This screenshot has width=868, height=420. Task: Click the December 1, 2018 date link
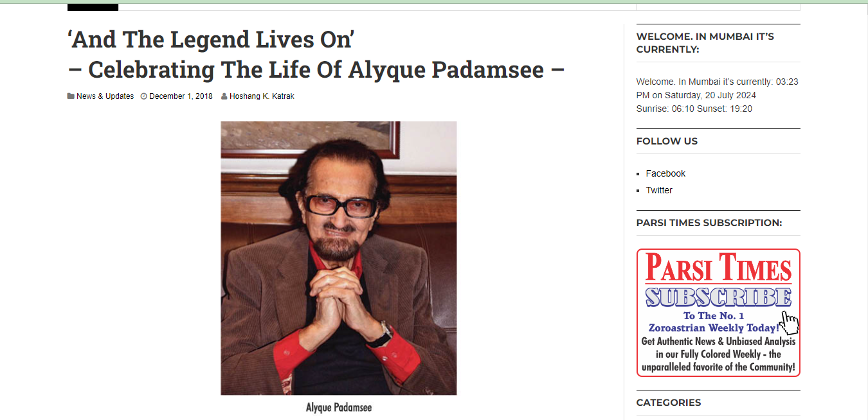[x=181, y=96]
